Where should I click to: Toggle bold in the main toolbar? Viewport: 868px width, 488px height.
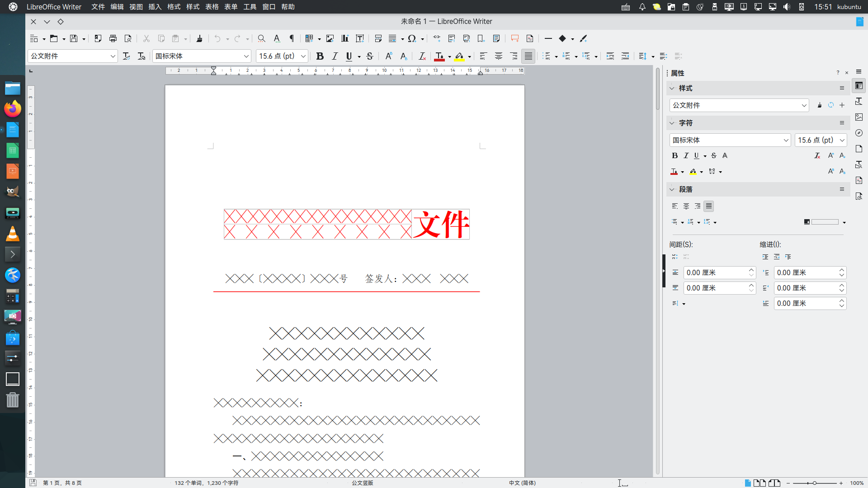320,56
